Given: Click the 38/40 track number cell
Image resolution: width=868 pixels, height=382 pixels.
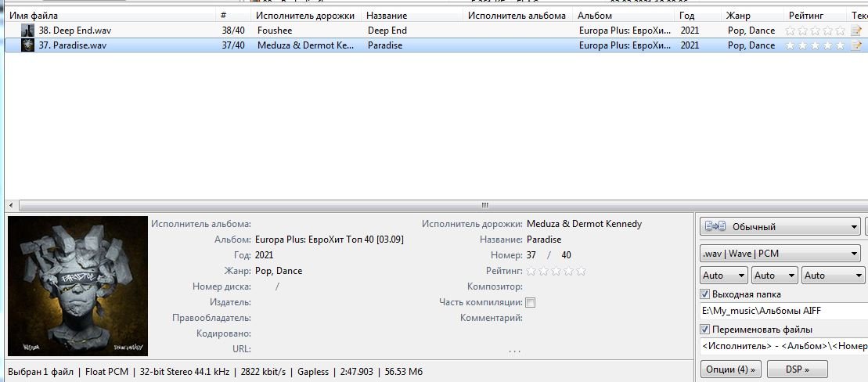Looking at the screenshot, I should pos(233,31).
